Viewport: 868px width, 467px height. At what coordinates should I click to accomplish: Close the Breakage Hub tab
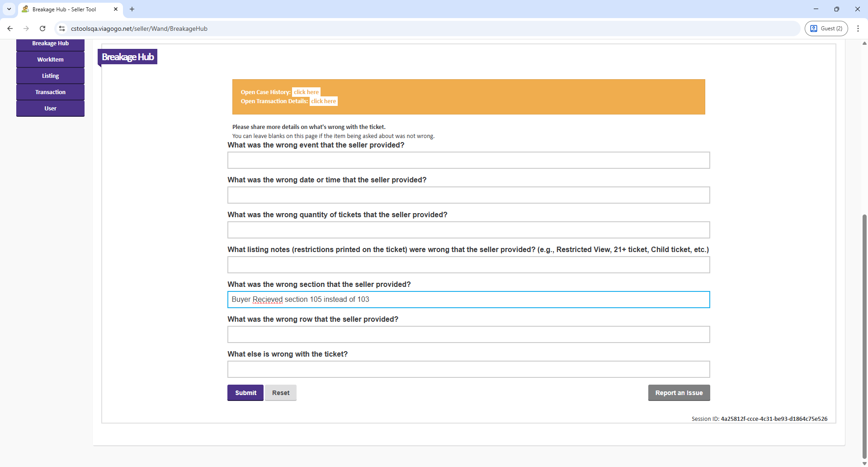[116, 9]
